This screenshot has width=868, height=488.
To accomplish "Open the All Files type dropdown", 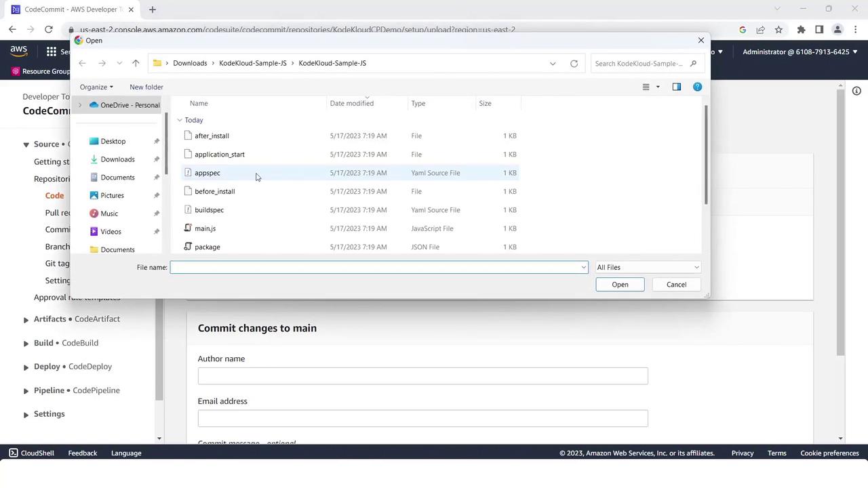I will (x=647, y=267).
